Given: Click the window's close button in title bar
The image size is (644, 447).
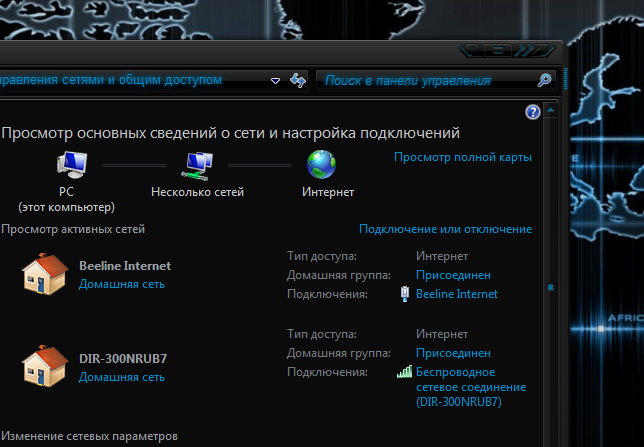Looking at the screenshot, I should pos(533,51).
